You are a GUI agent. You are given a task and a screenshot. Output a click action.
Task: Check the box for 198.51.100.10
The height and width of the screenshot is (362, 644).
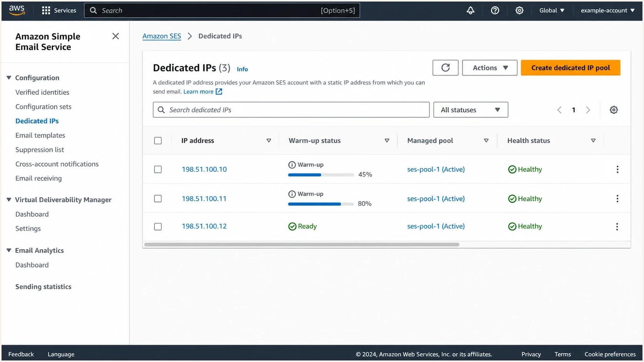coord(158,169)
